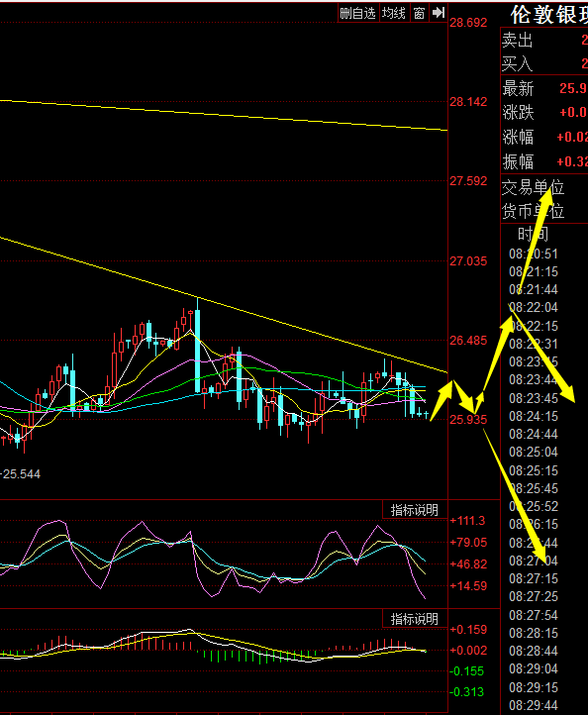Screen dimensions: 588x715
Task: Click the 最新 latest price row
Action: 544,88
